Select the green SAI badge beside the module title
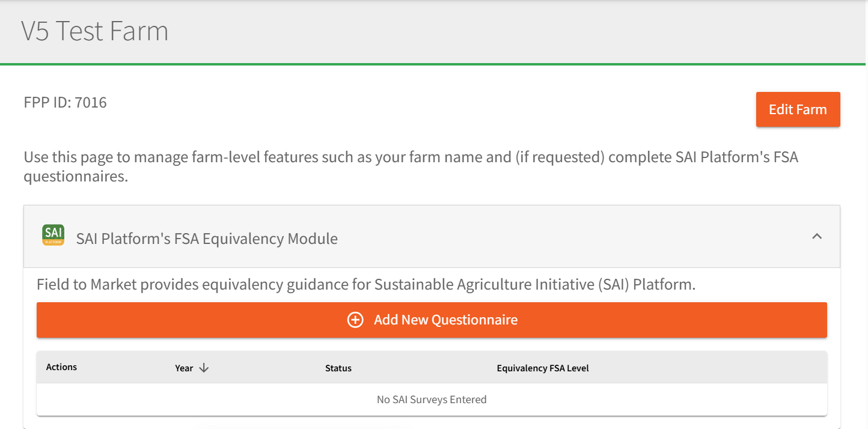 (53, 236)
